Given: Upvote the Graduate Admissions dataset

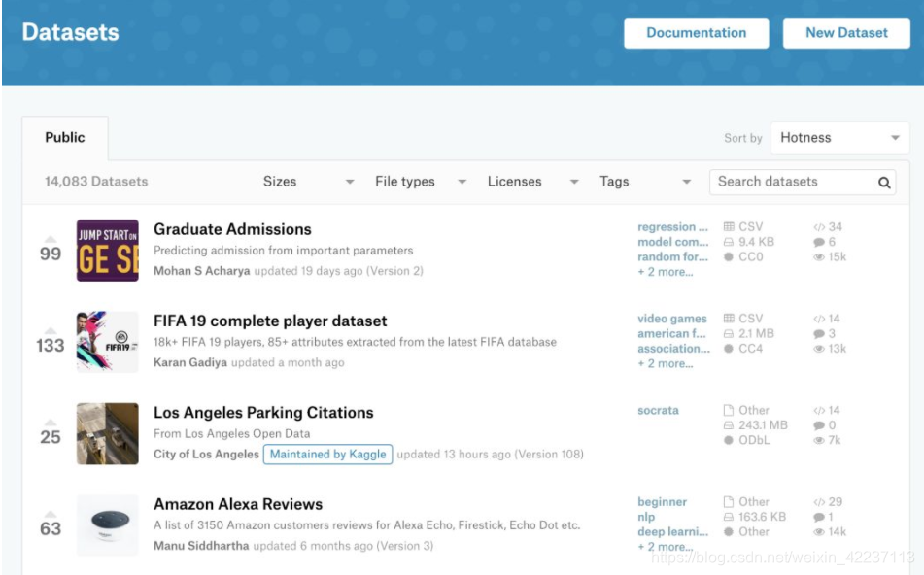Looking at the screenshot, I should [x=51, y=239].
